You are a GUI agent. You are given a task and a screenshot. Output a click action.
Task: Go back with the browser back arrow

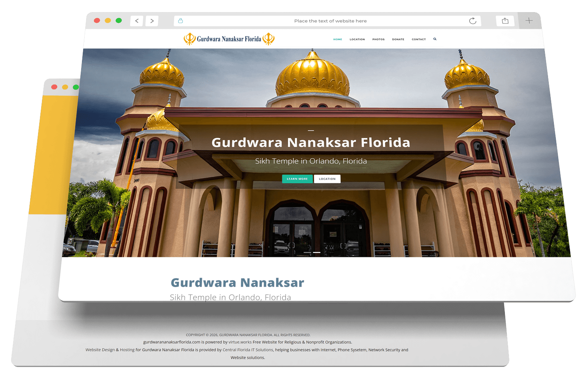pos(136,21)
